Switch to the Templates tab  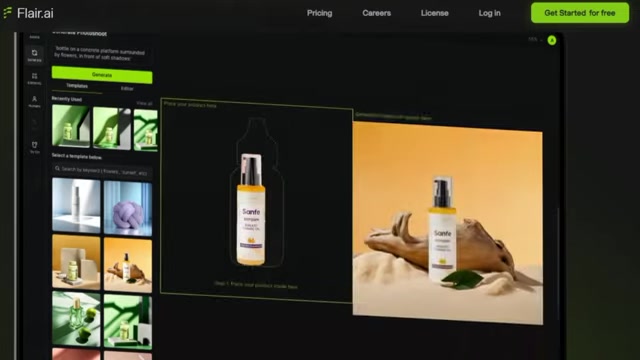click(77, 86)
